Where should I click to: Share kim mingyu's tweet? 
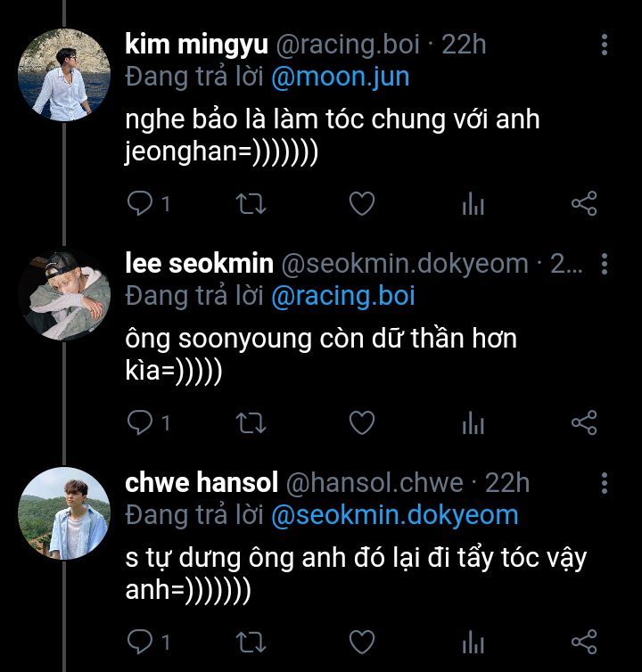point(583,204)
